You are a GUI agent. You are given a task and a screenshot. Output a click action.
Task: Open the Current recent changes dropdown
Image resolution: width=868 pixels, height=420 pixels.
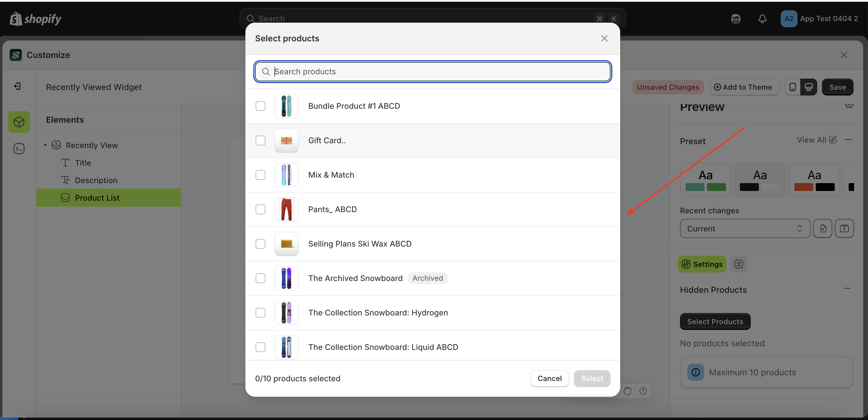click(x=744, y=228)
